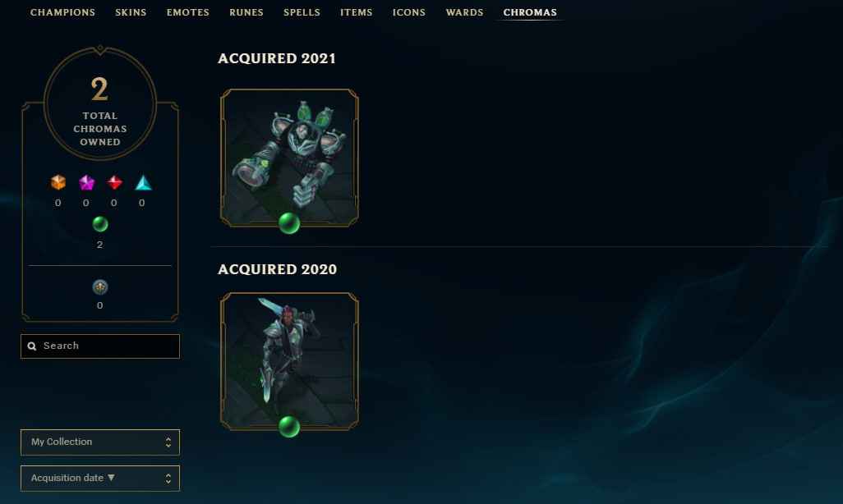Click the cyan triangle gemstone icon
843x504 pixels.
coord(143,183)
